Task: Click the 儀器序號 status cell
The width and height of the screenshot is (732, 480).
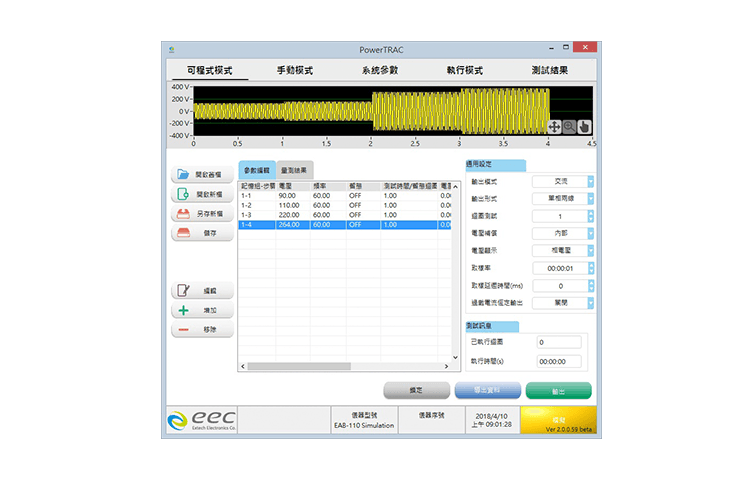Action: click(x=431, y=420)
